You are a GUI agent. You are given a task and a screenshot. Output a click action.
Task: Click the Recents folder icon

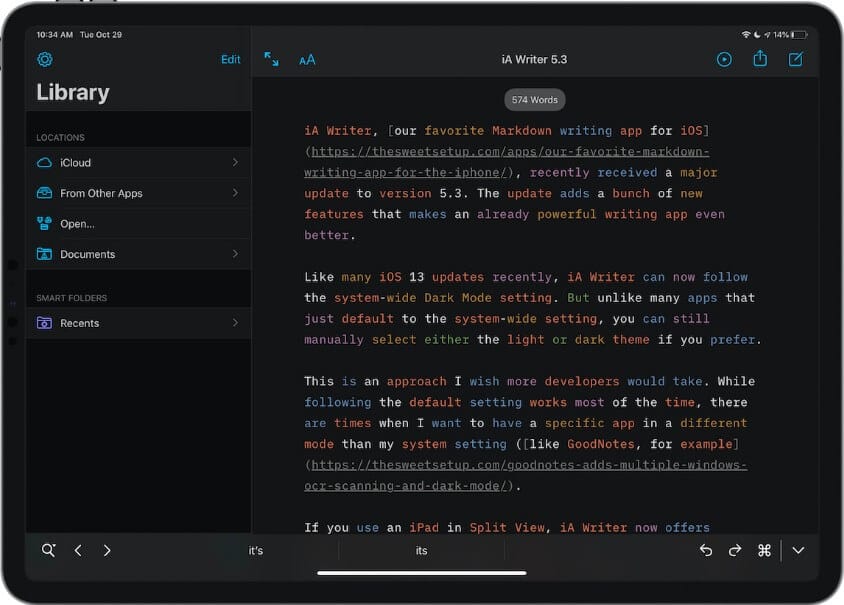click(x=44, y=322)
